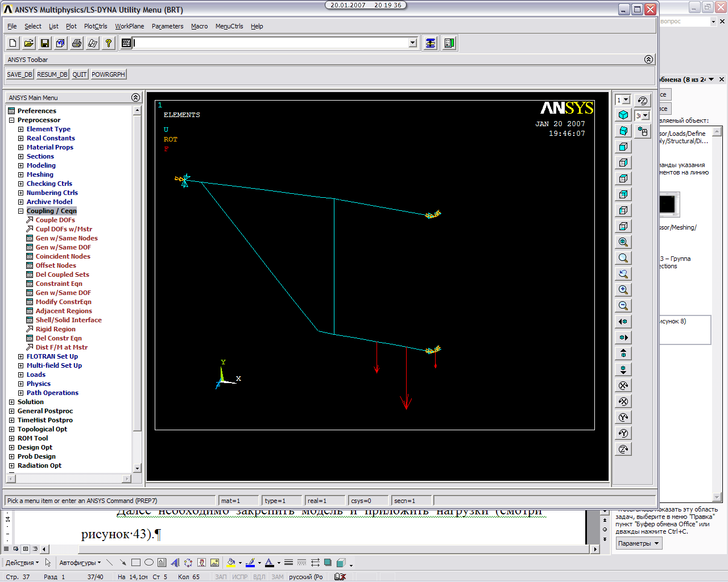The image size is (728, 582).
Task: Toggle ИСПР track changes indicator
Action: tap(240, 577)
